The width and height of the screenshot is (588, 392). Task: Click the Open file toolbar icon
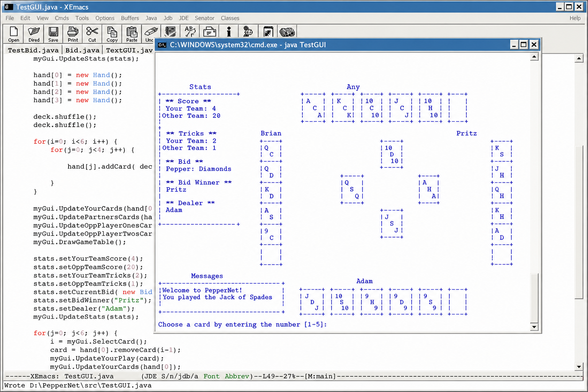tap(13, 34)
